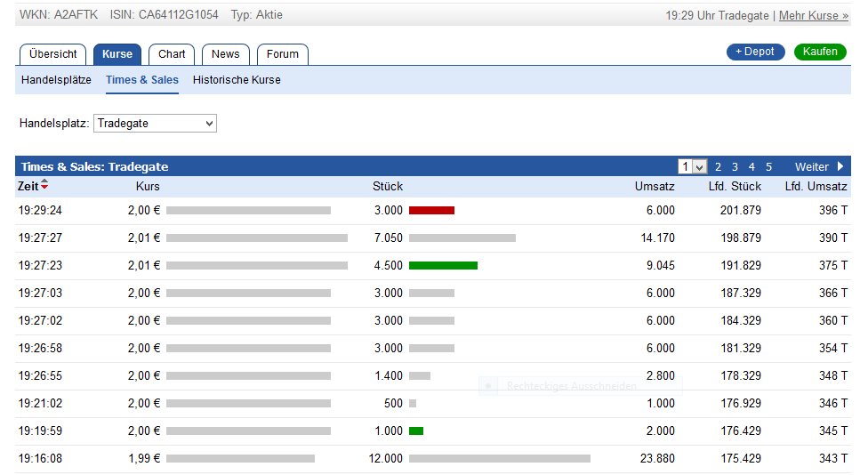Screen dimensions: 868x475
Task: Click the Kurs column header
Action: [148, 186]
